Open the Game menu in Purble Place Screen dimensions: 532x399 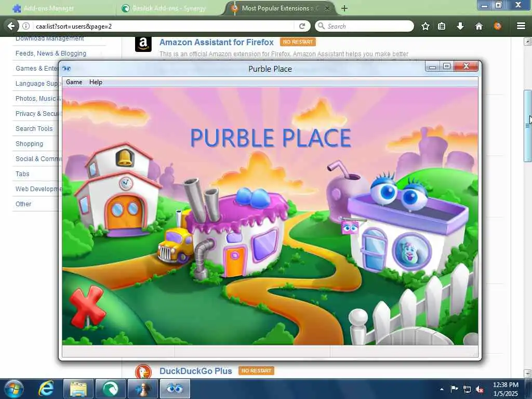pyautogui.click(x=74, y=82)
